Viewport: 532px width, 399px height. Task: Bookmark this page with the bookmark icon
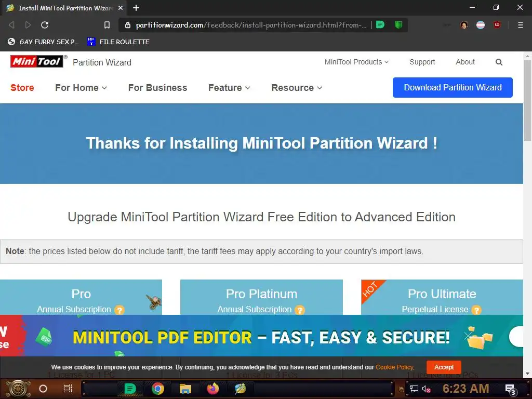coord(107,25)
